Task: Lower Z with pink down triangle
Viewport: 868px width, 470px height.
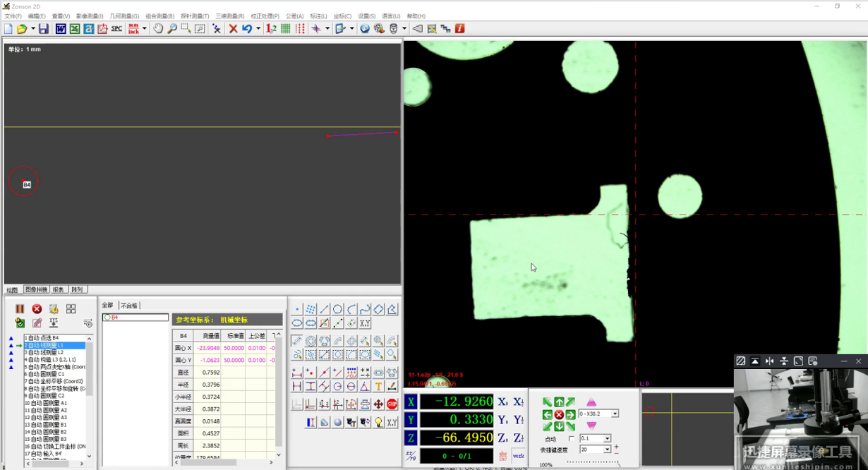Action: coord(591,426)
